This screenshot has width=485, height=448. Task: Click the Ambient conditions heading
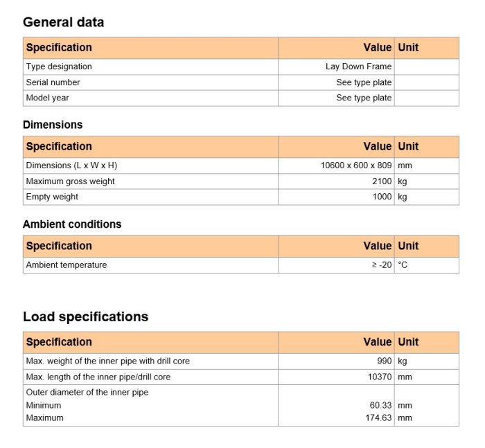(72, 224)
